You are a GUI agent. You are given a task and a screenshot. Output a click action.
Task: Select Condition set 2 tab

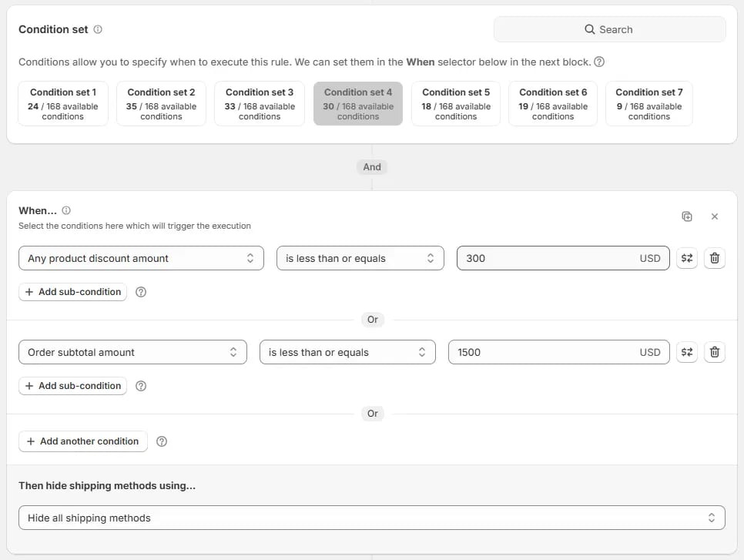161,103
